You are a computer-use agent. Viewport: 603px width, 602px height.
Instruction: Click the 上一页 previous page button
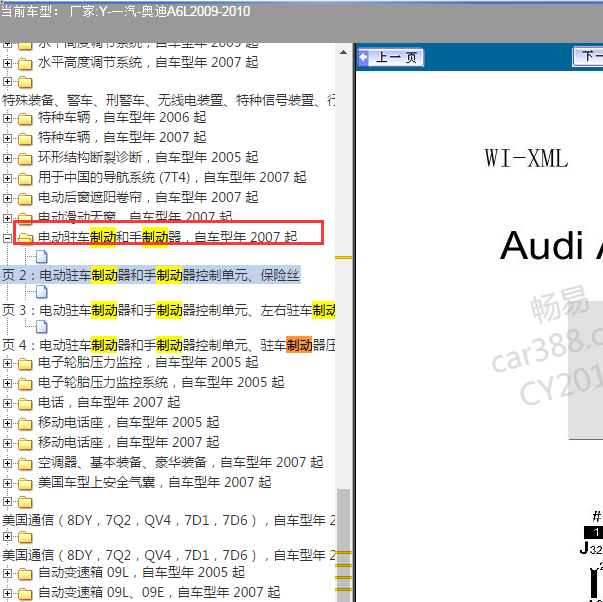tap(391, 58)
